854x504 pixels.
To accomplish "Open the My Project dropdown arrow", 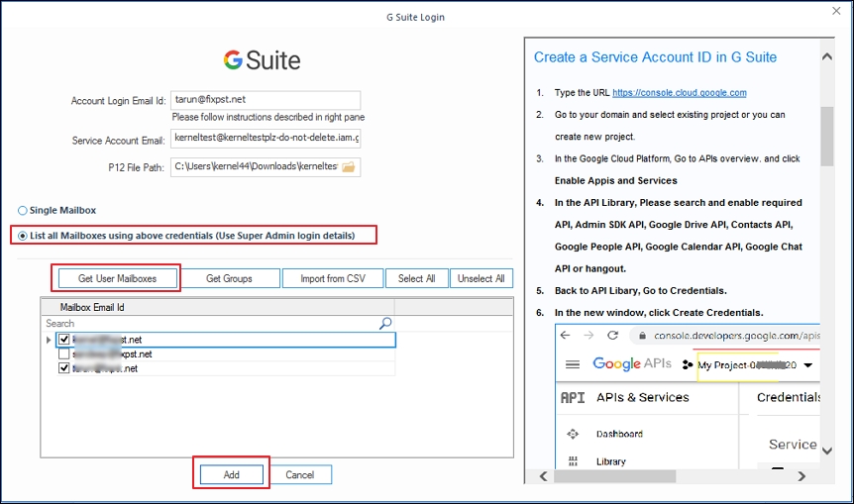I will tap(808, 365).
